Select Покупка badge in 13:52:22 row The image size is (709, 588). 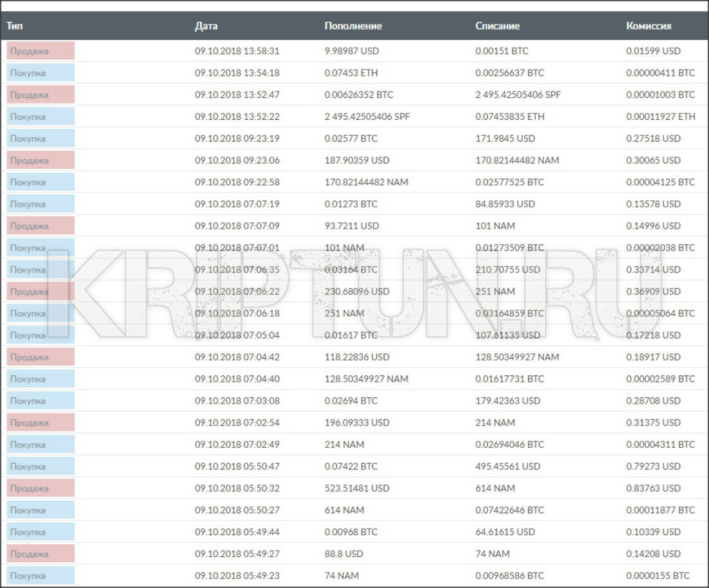(x=41, y=117)
